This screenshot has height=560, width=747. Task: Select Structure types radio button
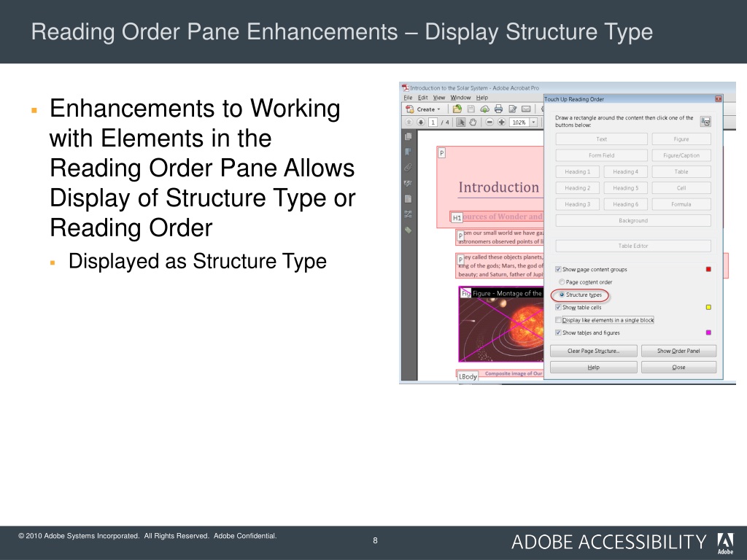[x=562, y=295]
